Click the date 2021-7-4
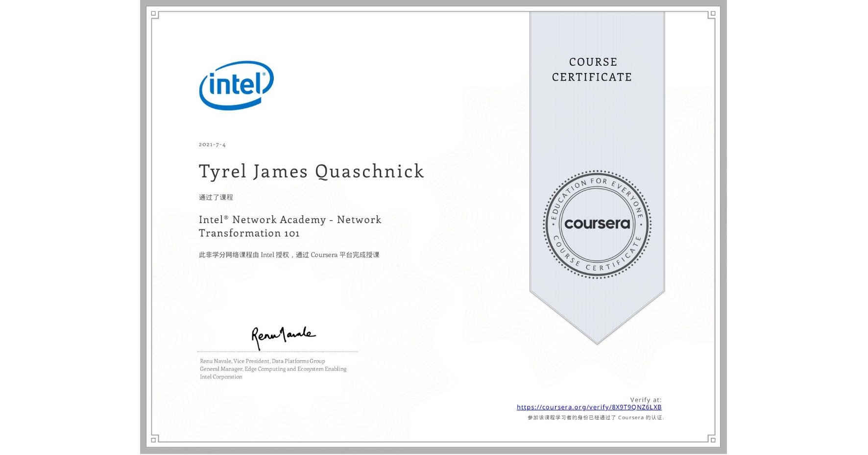 (x=212, y=144)
